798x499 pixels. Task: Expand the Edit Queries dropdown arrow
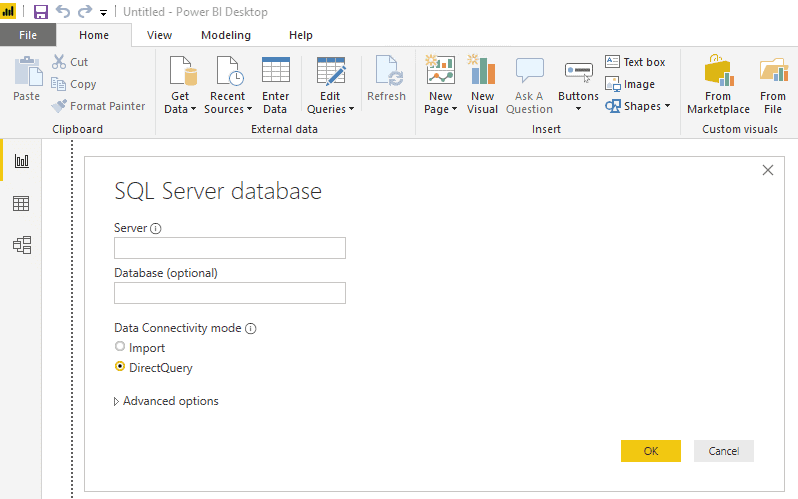coord(351,109)
